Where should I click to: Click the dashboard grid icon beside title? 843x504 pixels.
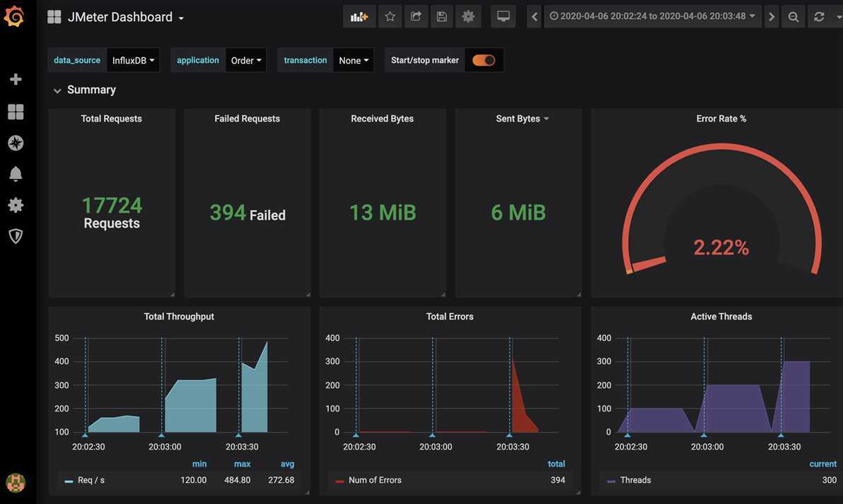pos(54,17)
